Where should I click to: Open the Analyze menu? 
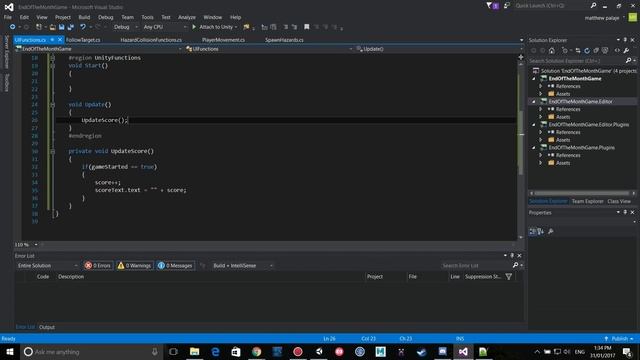(187, 17)
